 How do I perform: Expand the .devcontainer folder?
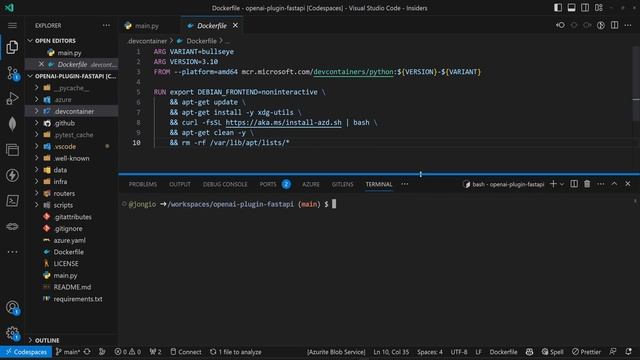click(72, 111)
